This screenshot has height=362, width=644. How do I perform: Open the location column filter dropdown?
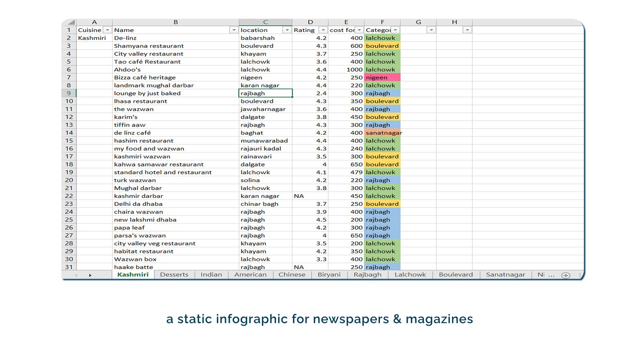pyautogui.click(x=287, y=30)
